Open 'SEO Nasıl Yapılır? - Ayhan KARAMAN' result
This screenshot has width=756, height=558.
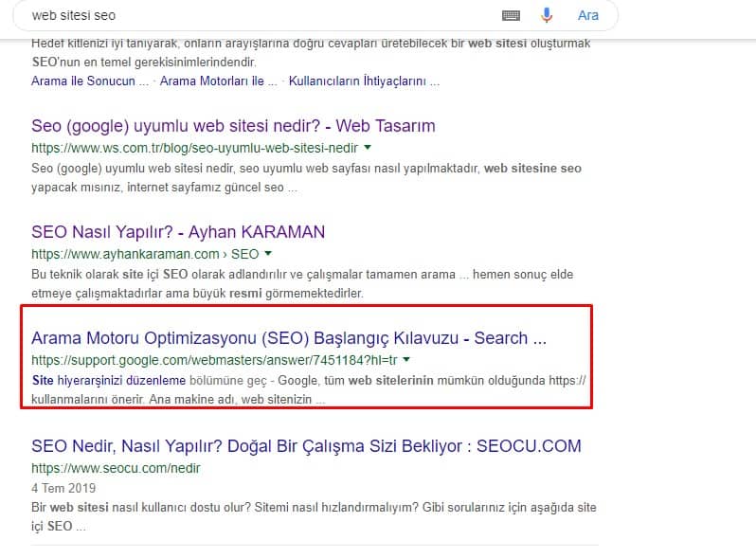click(178, 232)
